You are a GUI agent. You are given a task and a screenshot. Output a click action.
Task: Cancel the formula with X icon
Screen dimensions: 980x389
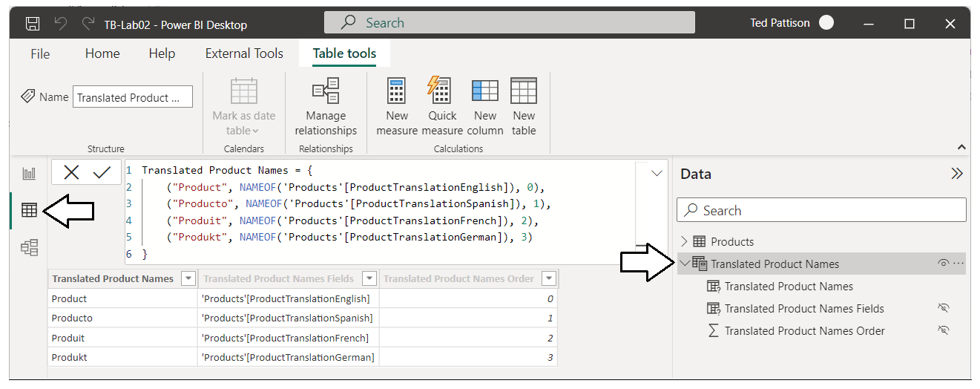point(71,173)
